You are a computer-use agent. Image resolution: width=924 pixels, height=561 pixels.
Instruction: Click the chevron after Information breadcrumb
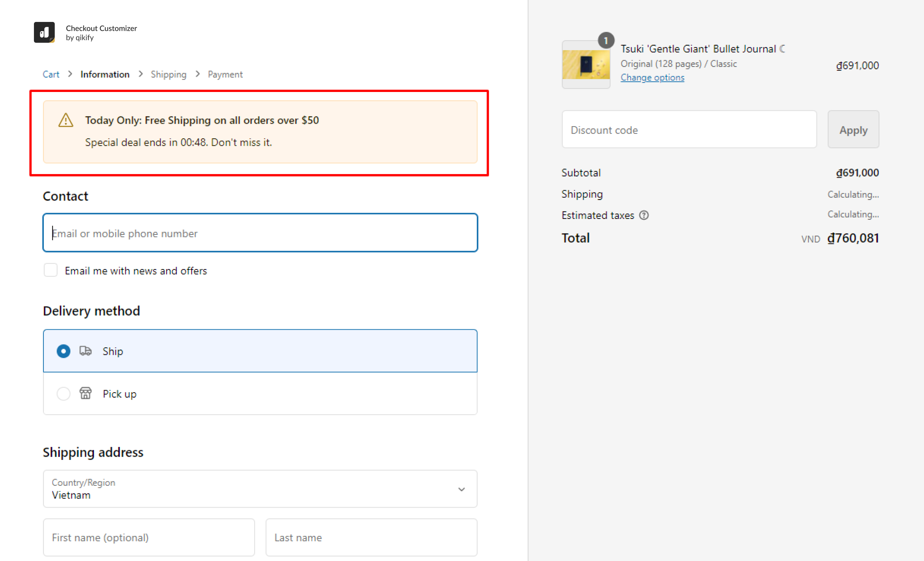(141, 74)
